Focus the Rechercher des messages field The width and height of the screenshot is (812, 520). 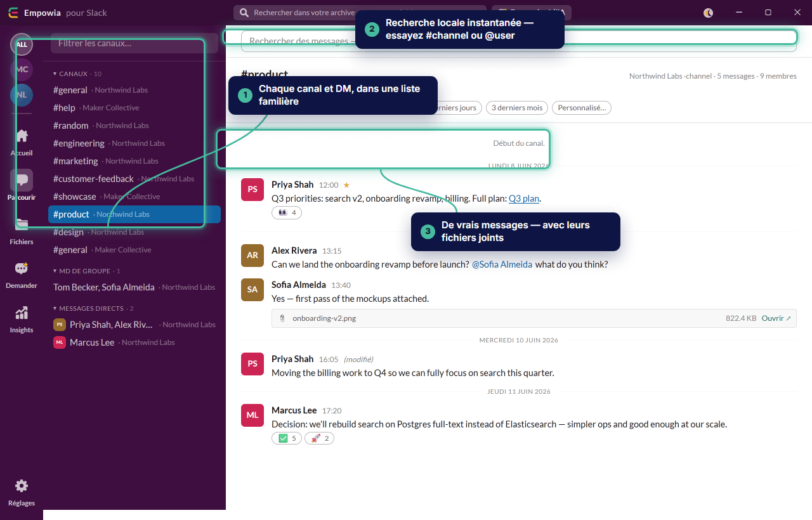(x=519, y=41)
